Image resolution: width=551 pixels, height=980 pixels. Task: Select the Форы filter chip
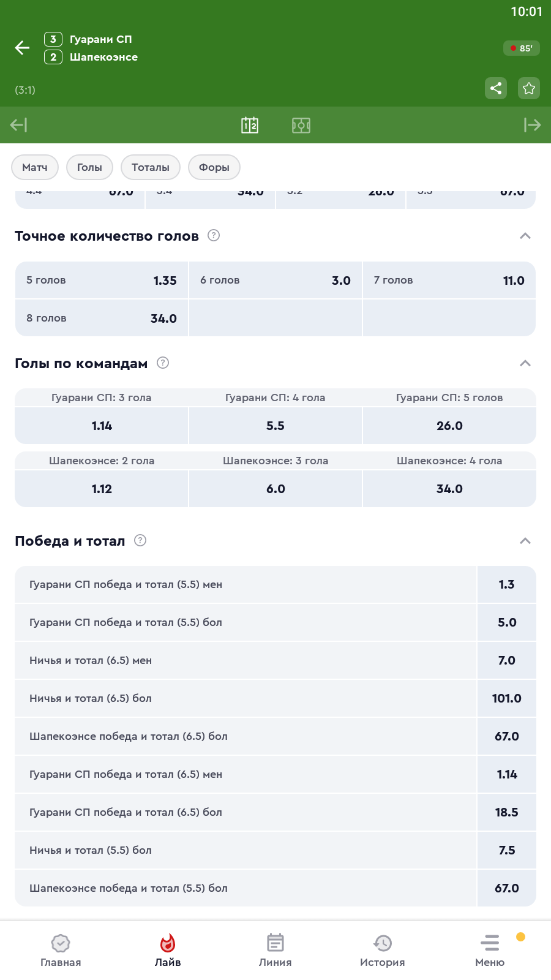pos(214,167)
